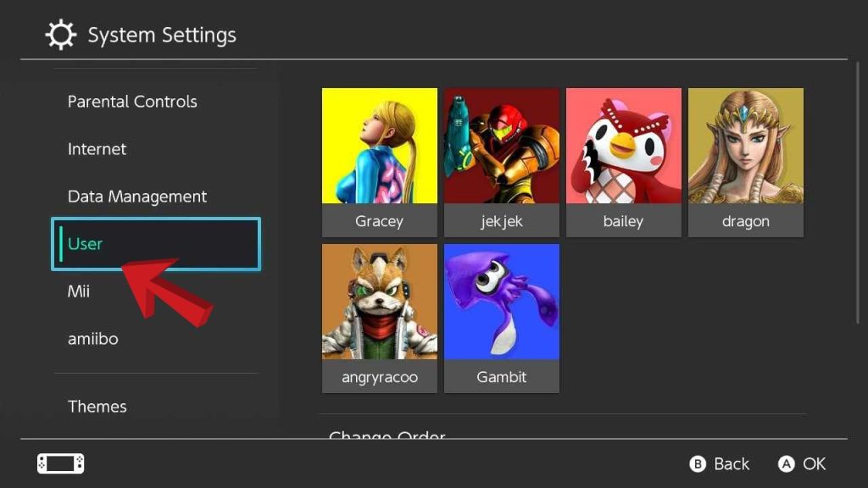Select angryracoo's Fox McCloud avatar
Screen dimensions: 868x488
click(x=379, y=302)
